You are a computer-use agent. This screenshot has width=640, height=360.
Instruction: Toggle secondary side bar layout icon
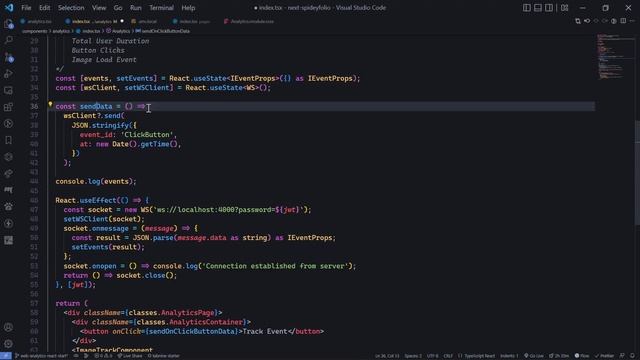(549, 8)
